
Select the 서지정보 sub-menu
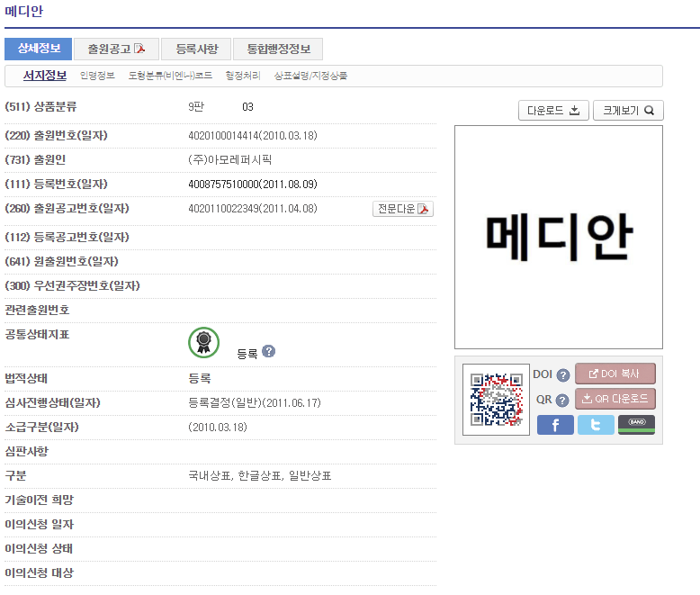(45, 76)
